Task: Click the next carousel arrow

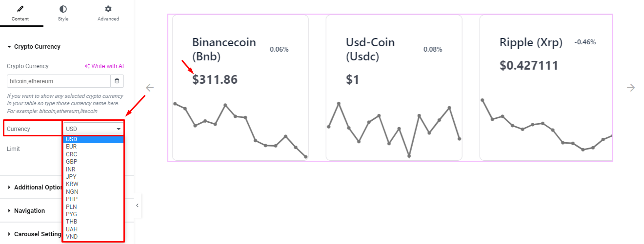Action: click(x=631, y=88)
